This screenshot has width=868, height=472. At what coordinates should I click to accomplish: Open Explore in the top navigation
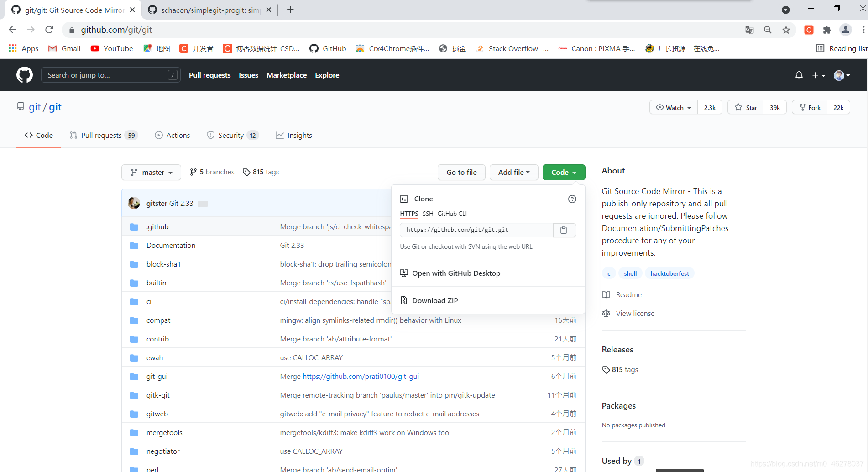(x=327, y=75)
